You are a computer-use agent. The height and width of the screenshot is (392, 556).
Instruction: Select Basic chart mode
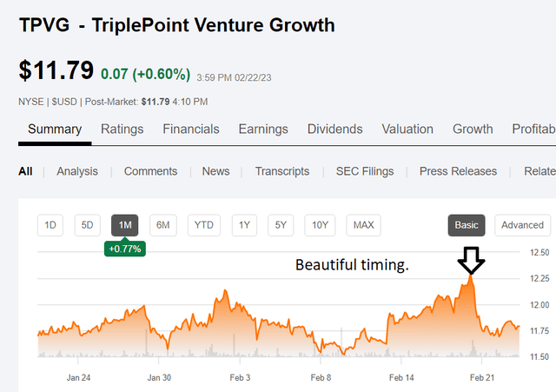click(x=467, y=225)
